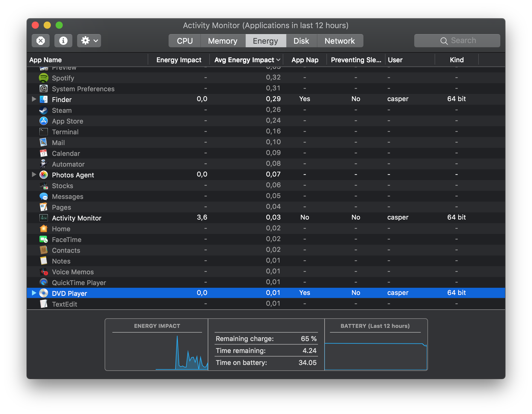This screenshot has width=532, height=414.
Task: Click the Spotify app icon
Action: click(44, 78)
